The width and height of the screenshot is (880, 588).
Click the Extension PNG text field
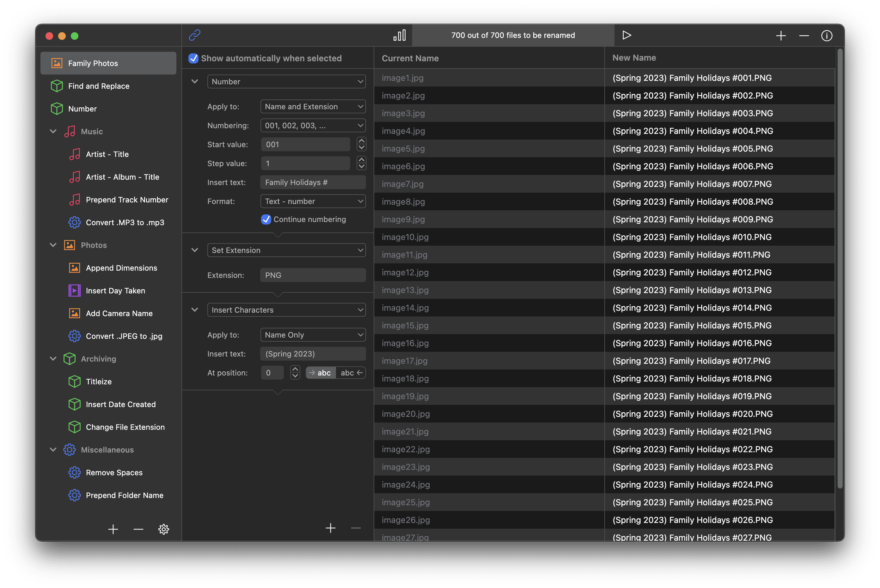click(313, 275)
